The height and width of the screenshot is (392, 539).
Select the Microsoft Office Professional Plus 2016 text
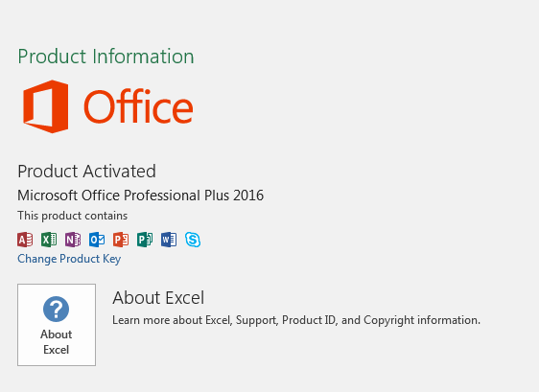tap(141, 196)
